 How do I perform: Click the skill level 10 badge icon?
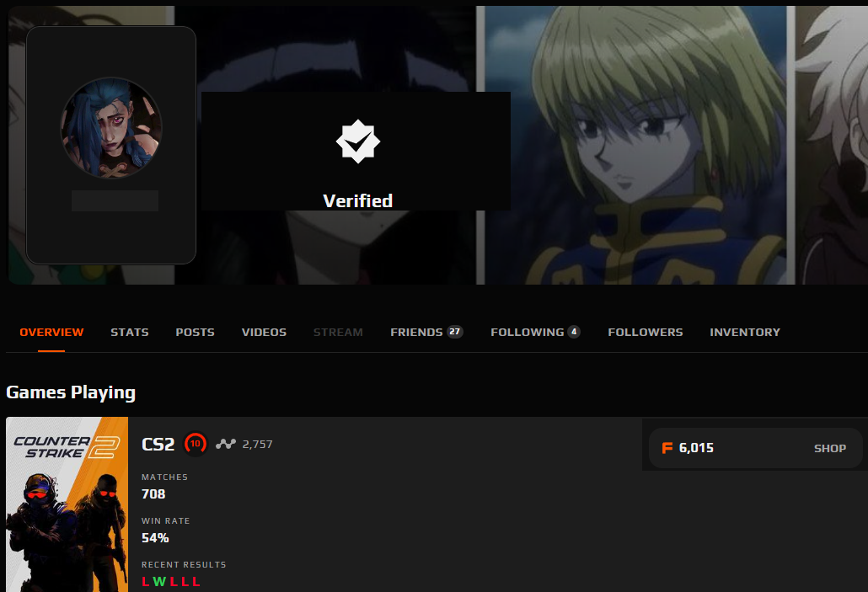(196, 444)
